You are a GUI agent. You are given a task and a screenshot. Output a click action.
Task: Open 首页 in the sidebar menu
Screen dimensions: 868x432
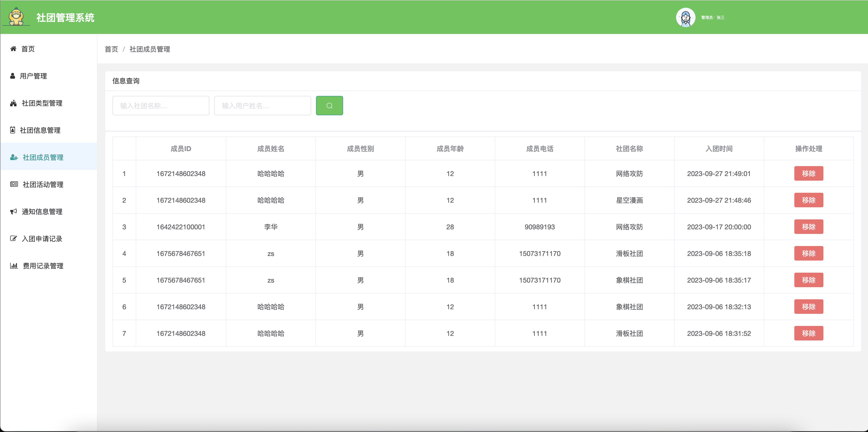pyautogui.click(x=48, y=49)
